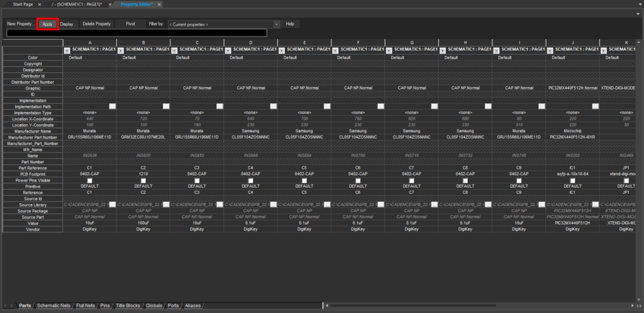Browse Implementation Path in column B
Screen dimensions: 644x313
click(x=166, y=106)
